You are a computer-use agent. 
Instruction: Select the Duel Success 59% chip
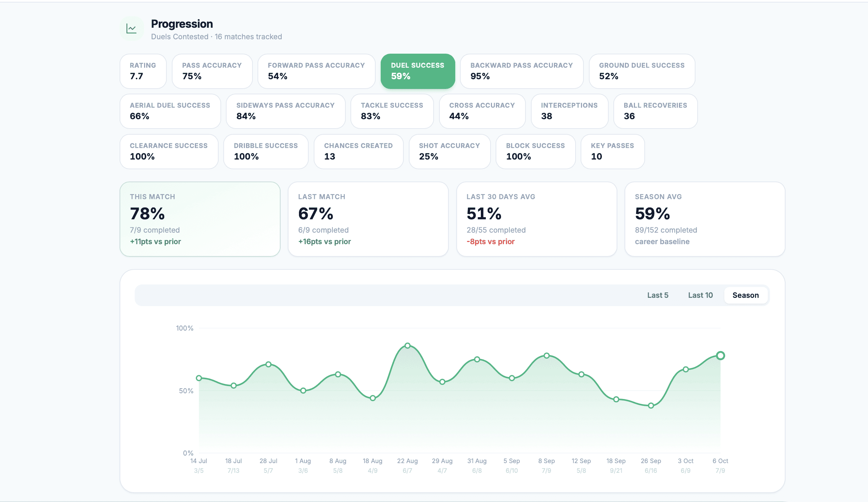pyautogui.click(x=418, y=71)
